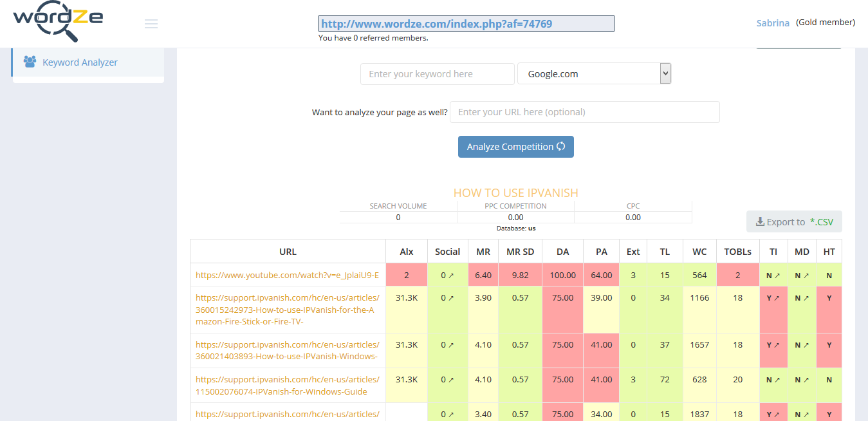
Task: Click the TI column header
Action: (773, 252)
